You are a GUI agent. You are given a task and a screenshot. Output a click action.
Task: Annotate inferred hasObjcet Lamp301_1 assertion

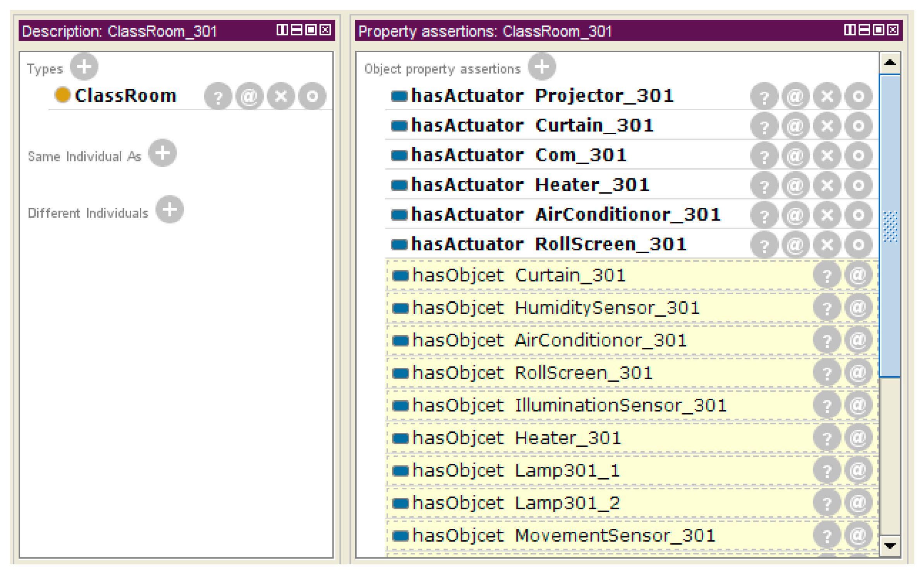858,471
